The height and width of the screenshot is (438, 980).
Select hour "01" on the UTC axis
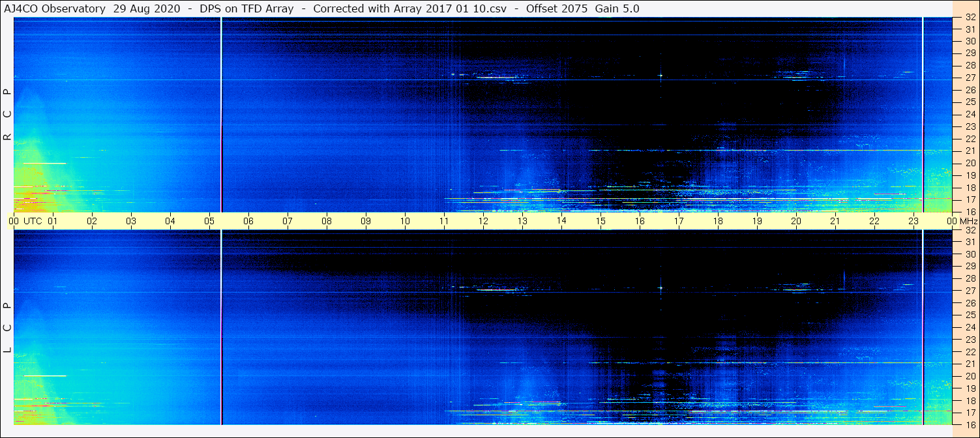(53, 221)
